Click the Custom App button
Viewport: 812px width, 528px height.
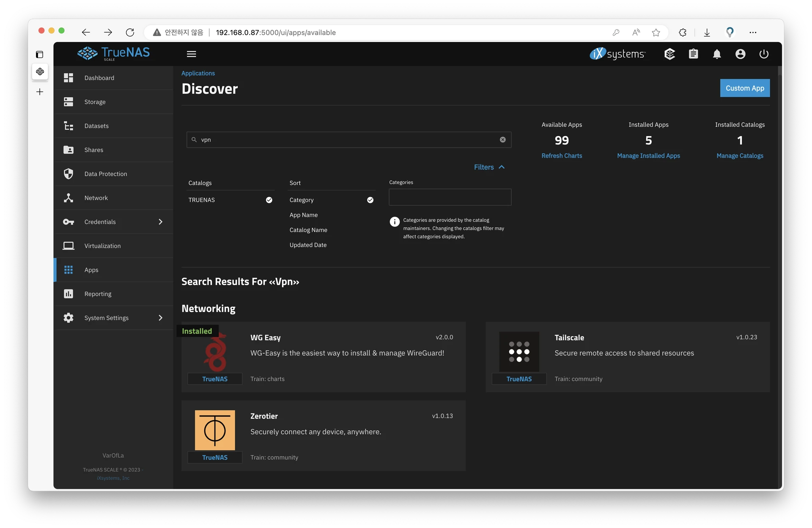tap(744, 88)
